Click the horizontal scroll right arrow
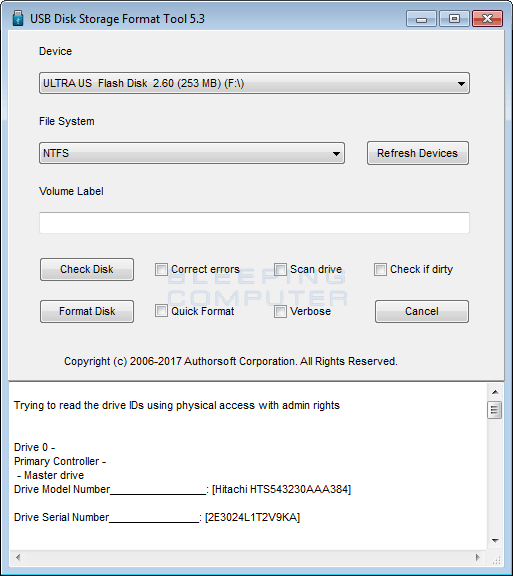Image resolution: width=513 pixels, height=576 pixels. click(478, 558)
